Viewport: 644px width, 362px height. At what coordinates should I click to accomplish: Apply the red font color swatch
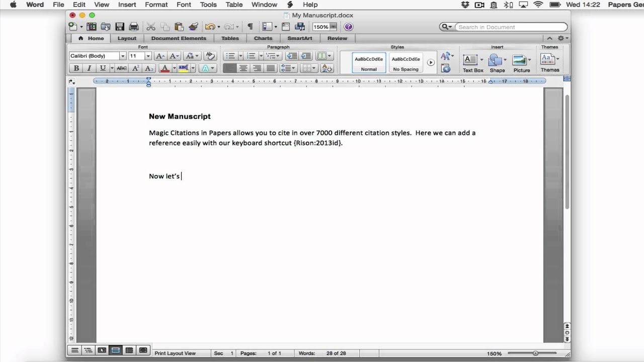(x=165, y=68)
